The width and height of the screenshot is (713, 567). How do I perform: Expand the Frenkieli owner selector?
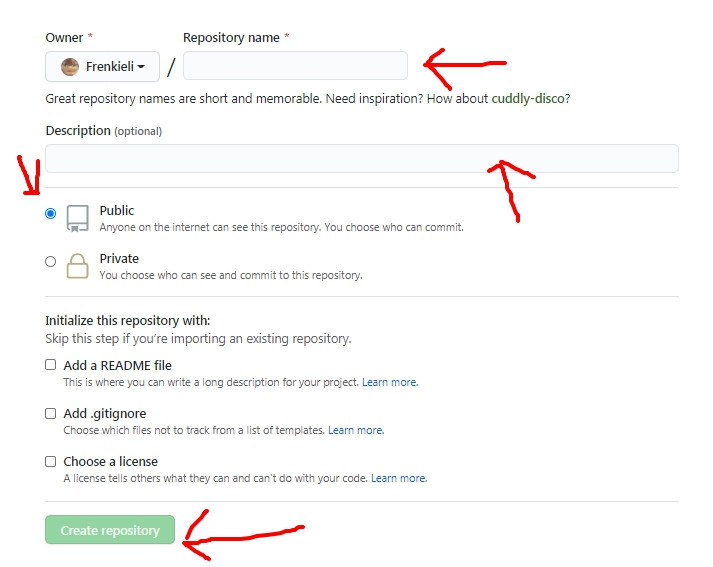102,66
